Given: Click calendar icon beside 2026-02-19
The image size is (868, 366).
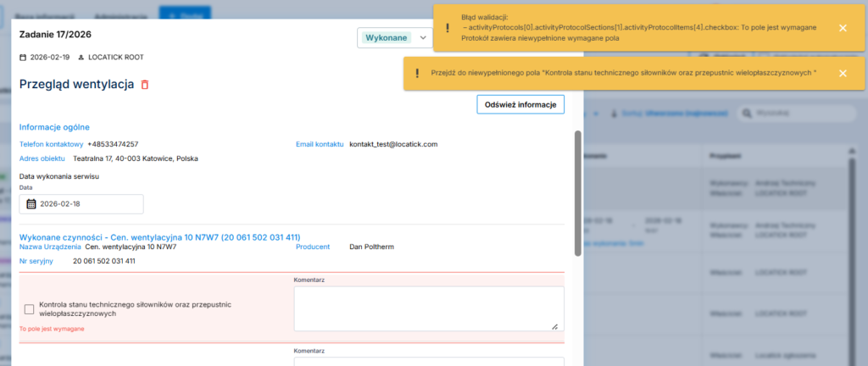Looking at the screenshot, I should click(23, 57).
